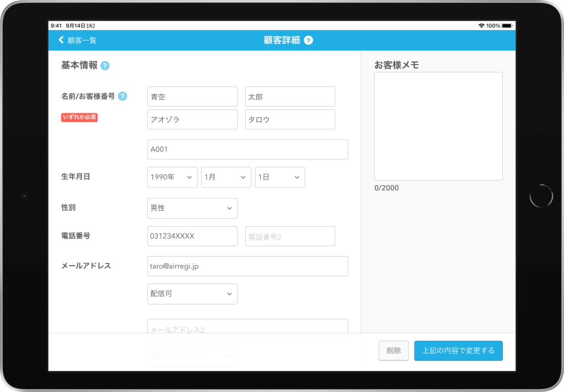Open the 1月 birth month dropdown

226,177
